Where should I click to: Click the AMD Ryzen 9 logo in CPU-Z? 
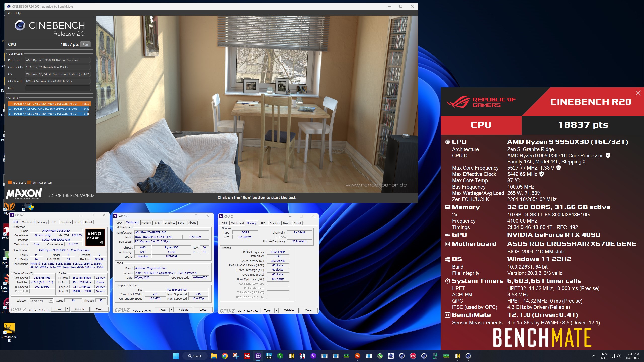[x=95, y=237]
